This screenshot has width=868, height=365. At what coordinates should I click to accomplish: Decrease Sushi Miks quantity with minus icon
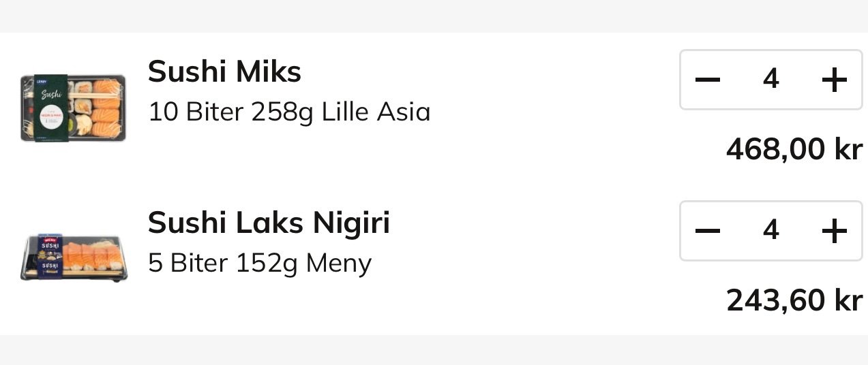(708, 80)
